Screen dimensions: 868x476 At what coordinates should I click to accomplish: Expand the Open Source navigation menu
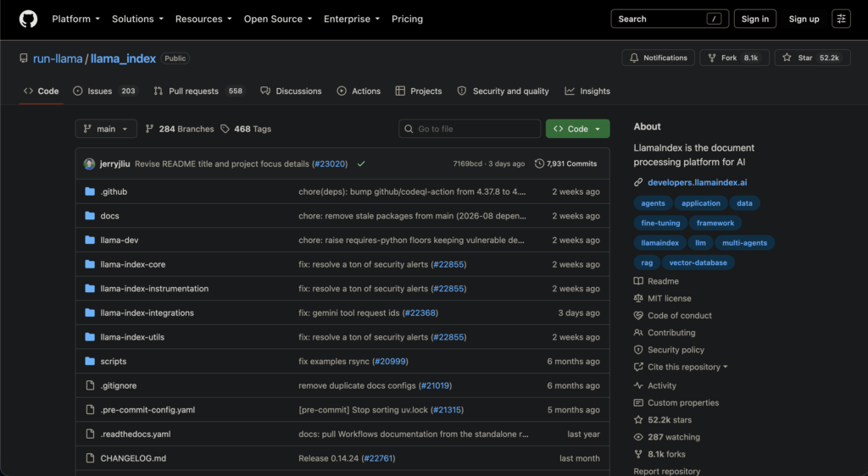point(278,19)
